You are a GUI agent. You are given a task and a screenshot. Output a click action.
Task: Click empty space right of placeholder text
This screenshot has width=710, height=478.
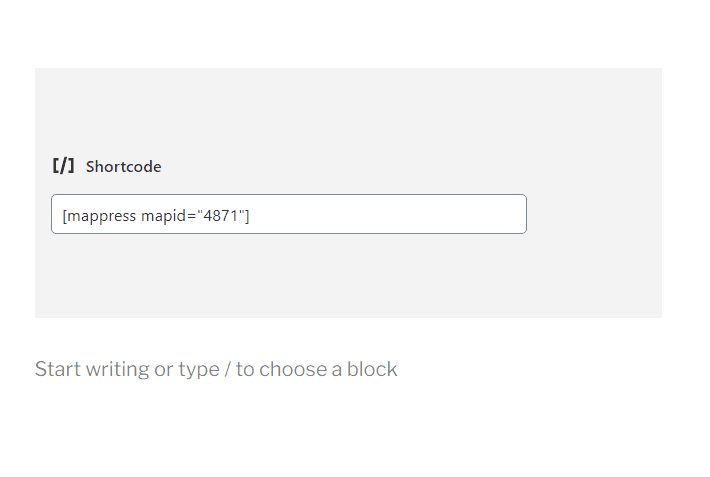click(x=550, y=369)
